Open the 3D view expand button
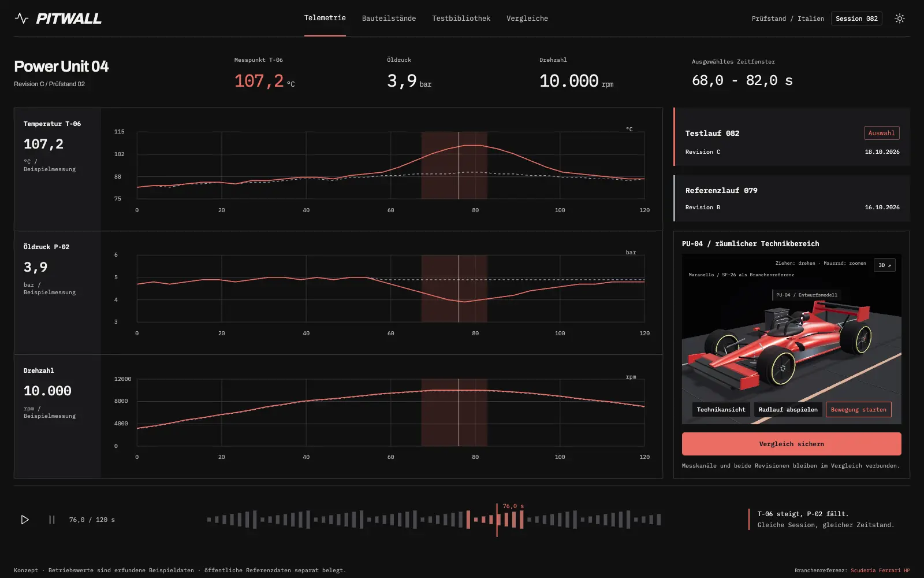The image size is (924, 578). [x=884, y=265]
